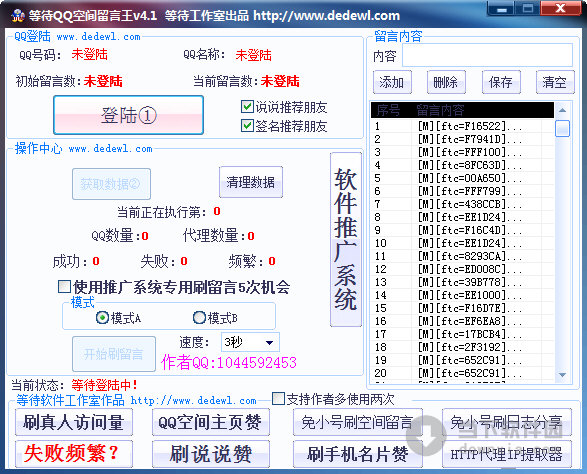Click the HTTP代理IP提取器 button
Viewport: 587px width, 474px height.
click(x=507, y=454)
